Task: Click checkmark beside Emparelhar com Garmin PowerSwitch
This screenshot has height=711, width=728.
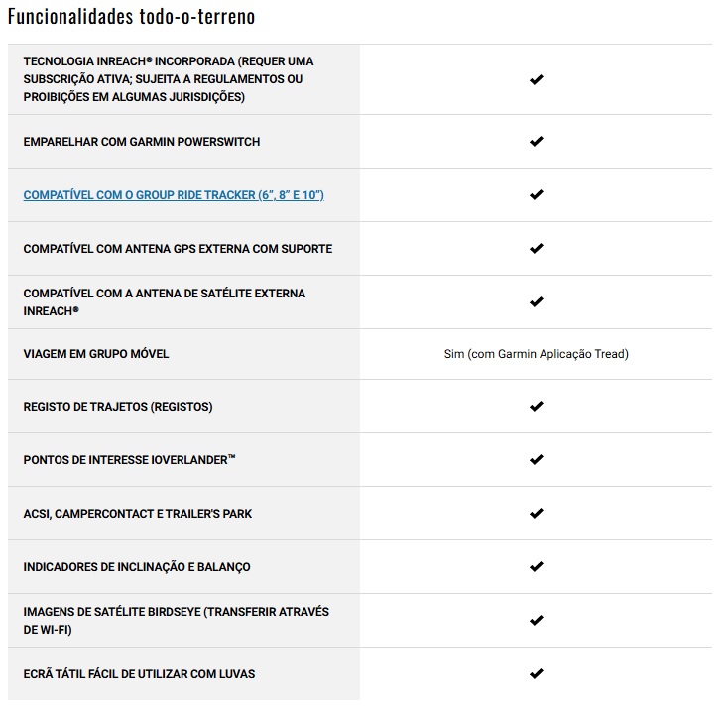Action: 537,142
